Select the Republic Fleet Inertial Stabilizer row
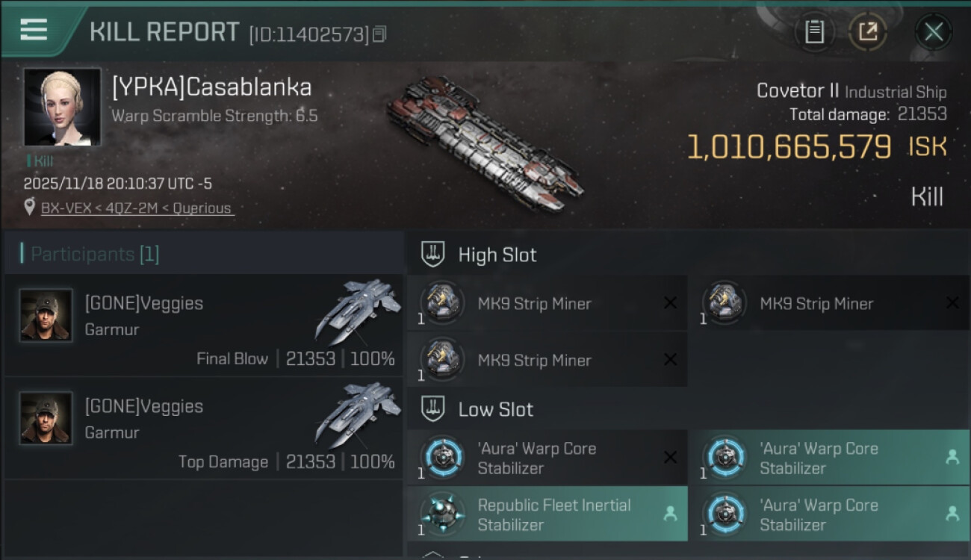The image size is (971, 560). [x=553, y=514]
